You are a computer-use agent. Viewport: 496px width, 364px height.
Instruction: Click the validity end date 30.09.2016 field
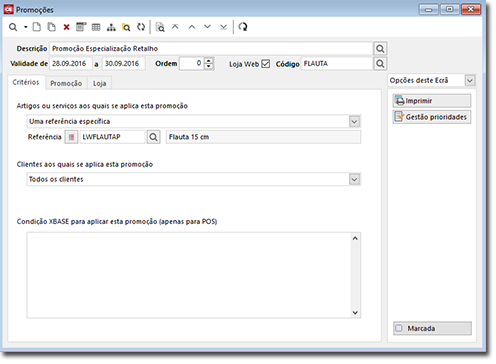coord(124,63)
